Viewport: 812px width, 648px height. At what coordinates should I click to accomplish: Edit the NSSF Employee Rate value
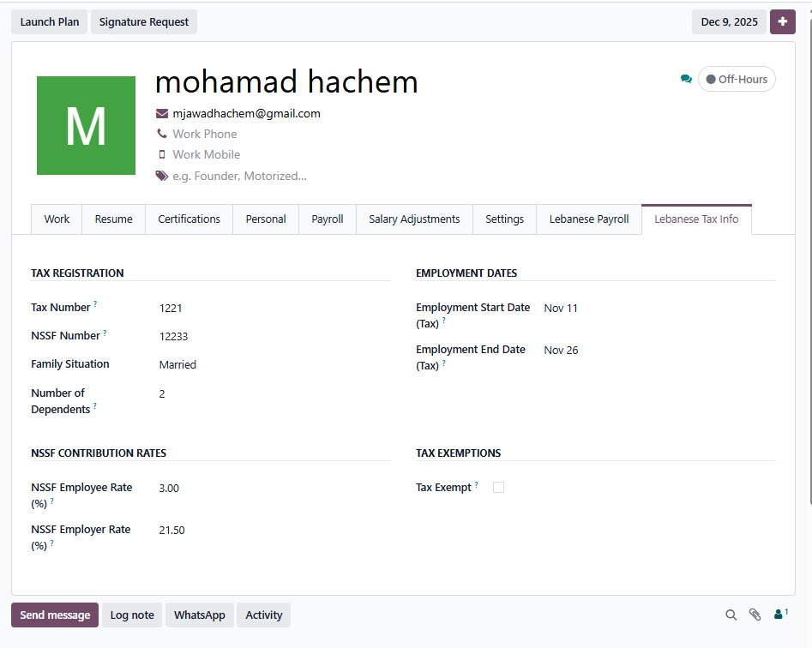click(x=257, y=489)
